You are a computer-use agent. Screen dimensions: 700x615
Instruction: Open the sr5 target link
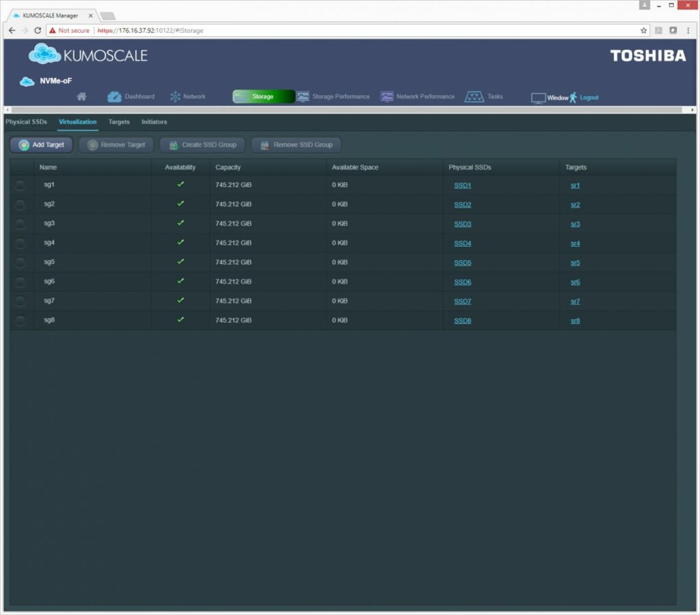pos(575,263)
